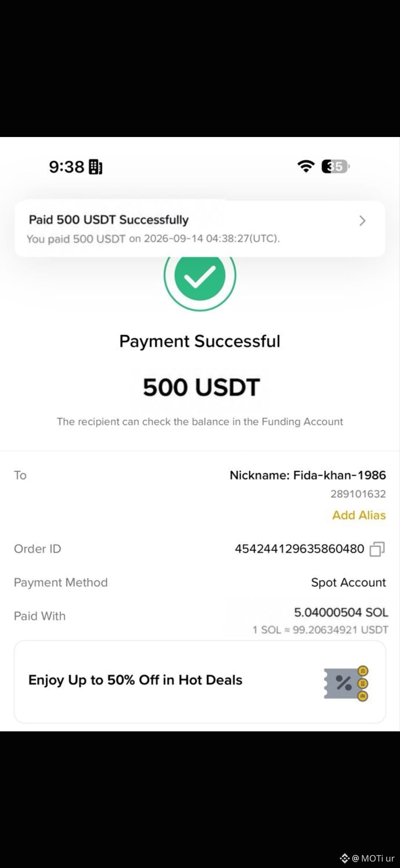Tap the Binance logo watermark
This screenshot has height=868, width=400.
click(344, 858)
